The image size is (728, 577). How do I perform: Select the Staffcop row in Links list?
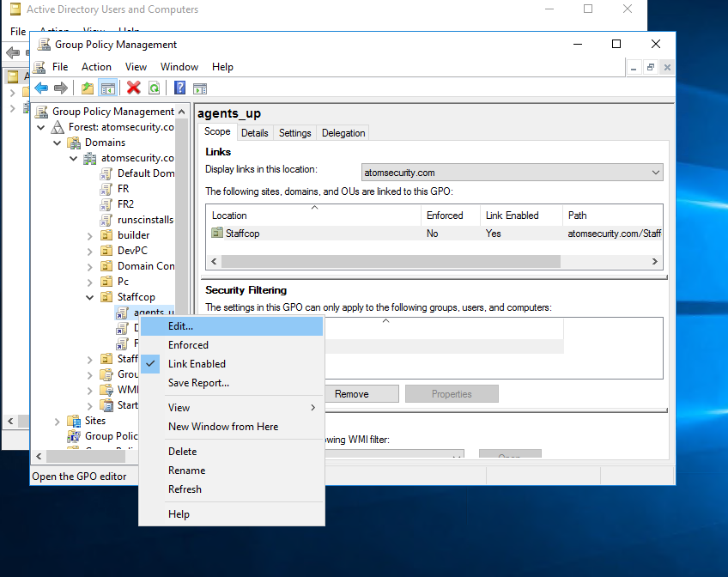pos(242,234)
